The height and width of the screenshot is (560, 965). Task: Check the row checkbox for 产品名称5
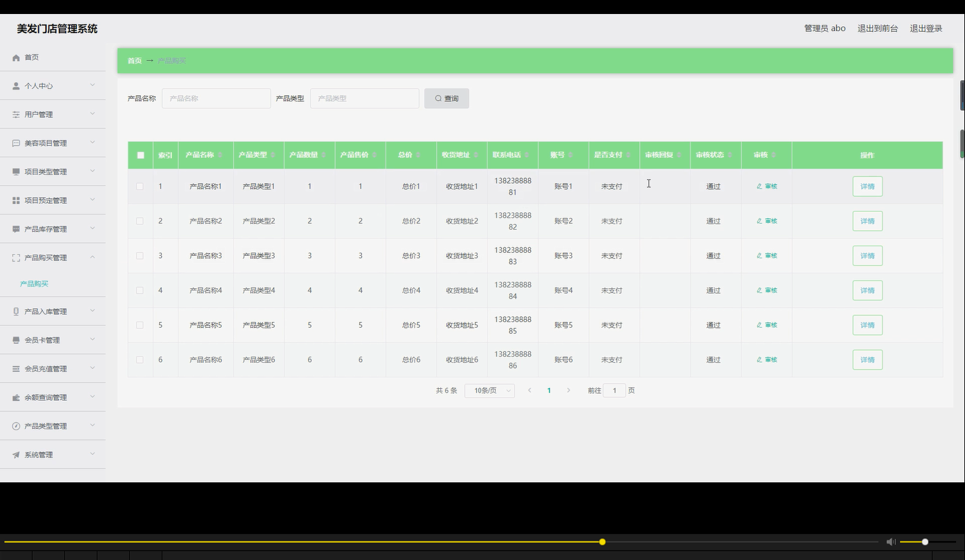click(x=140, y=325)
